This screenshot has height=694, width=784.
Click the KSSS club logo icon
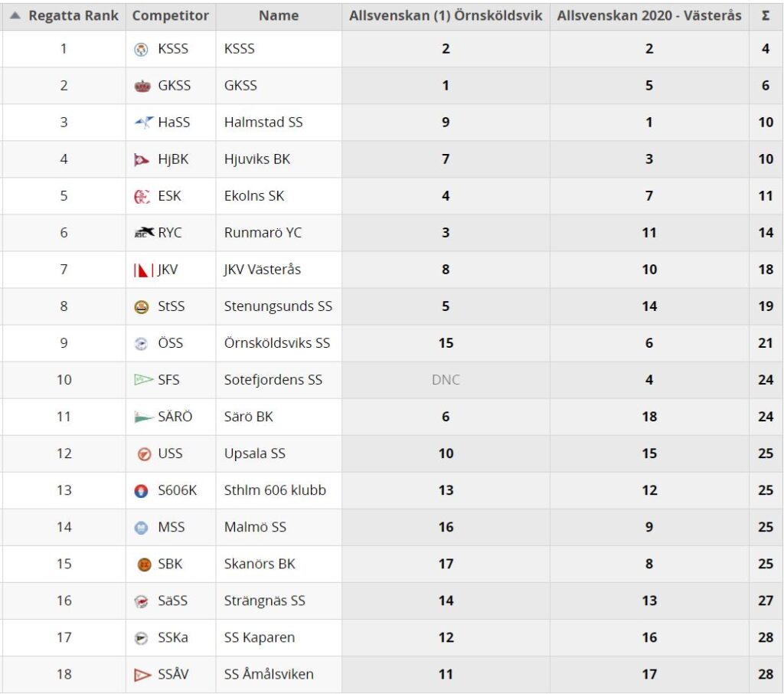142,49
